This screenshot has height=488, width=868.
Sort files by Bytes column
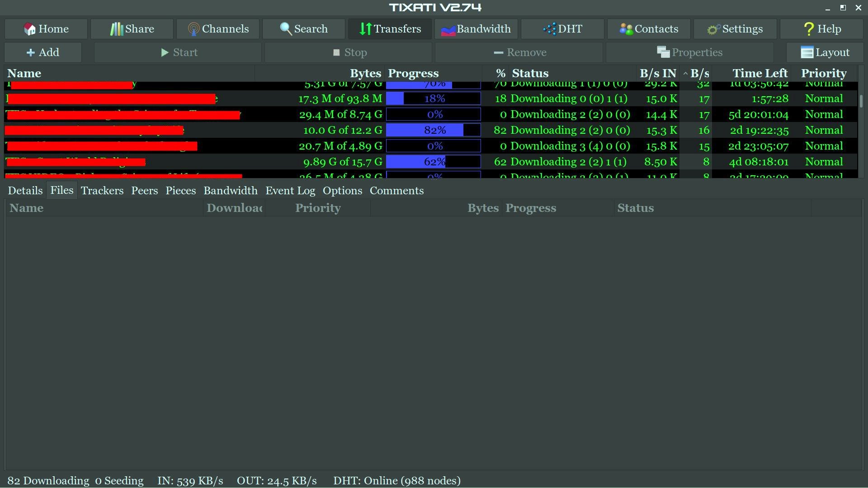point(436,208)
